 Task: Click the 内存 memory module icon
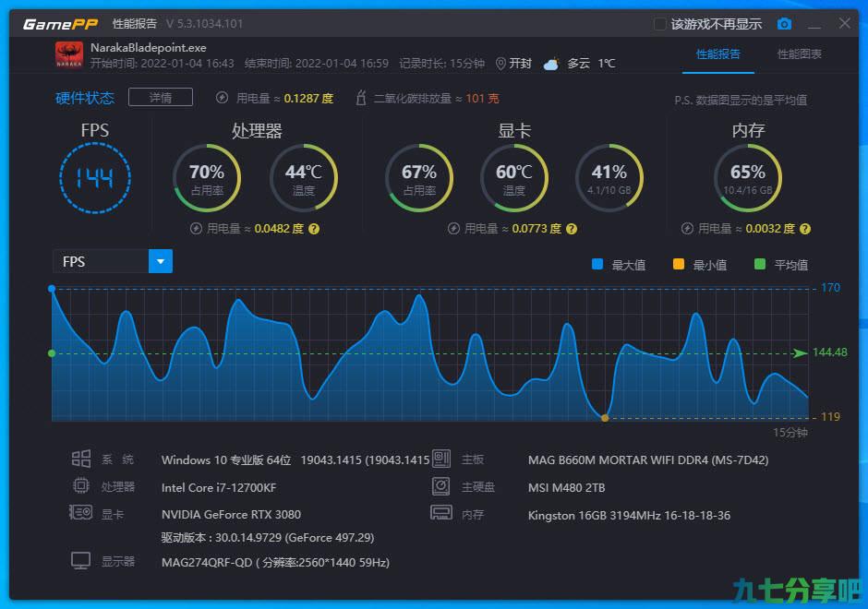click(441, 513)
